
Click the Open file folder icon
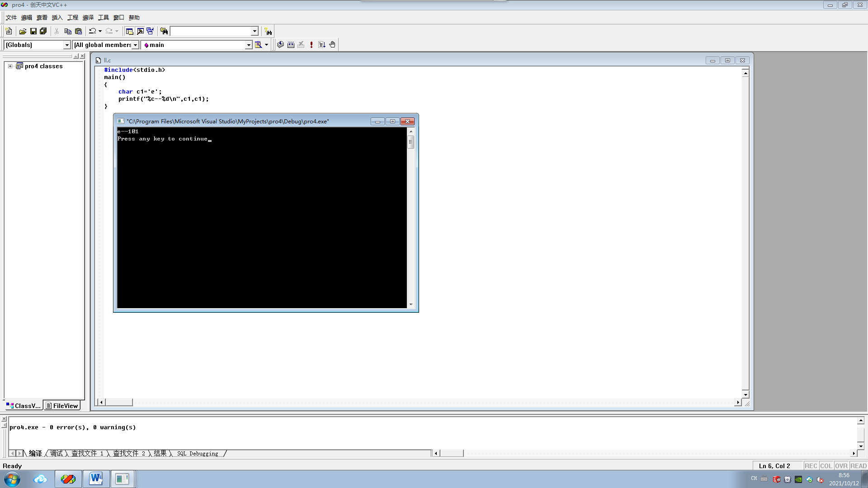[x=23, y=31]
